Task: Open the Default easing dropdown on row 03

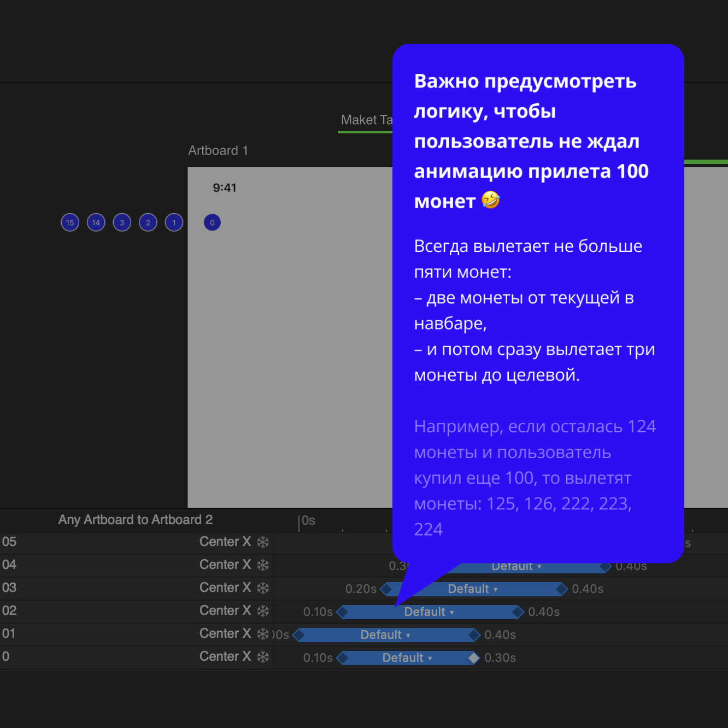Action: [x=473, y=589]
